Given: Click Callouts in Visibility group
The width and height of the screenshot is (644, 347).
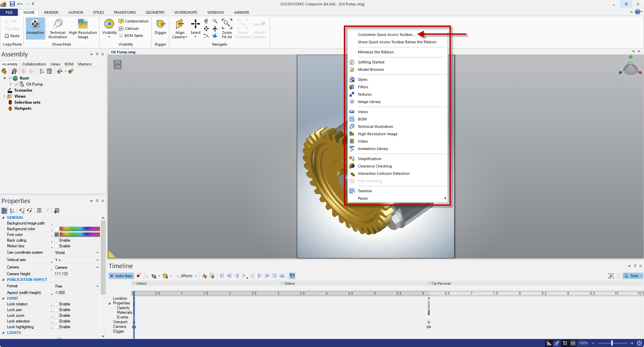Looking at the screenshot, I should [129, 29].
